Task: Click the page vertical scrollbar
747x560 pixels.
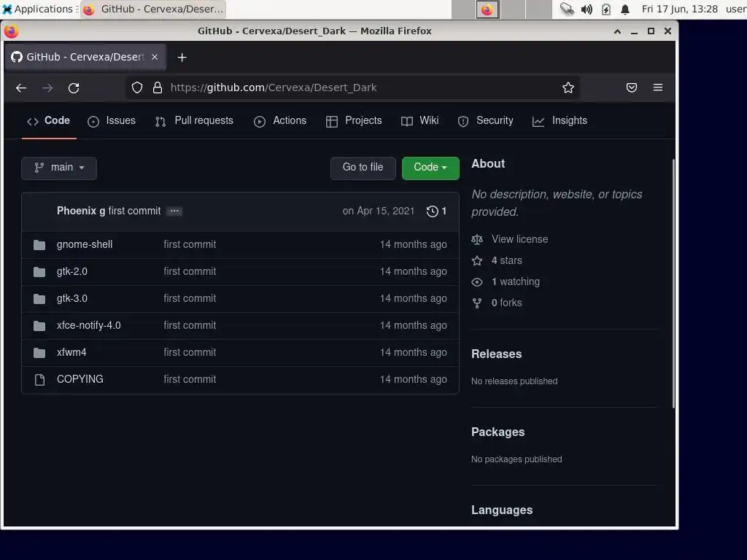Action: point(673,284)
